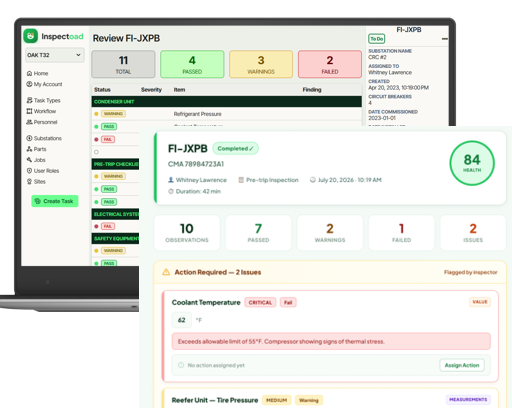Select the 11 Total summary card

point(123,64)
